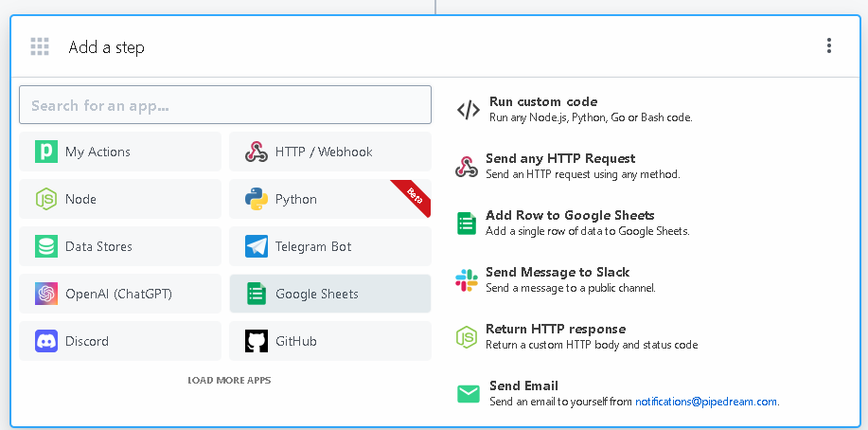
Task: Click the code brackets icon for custom code
Action: [x=469, y=110]
